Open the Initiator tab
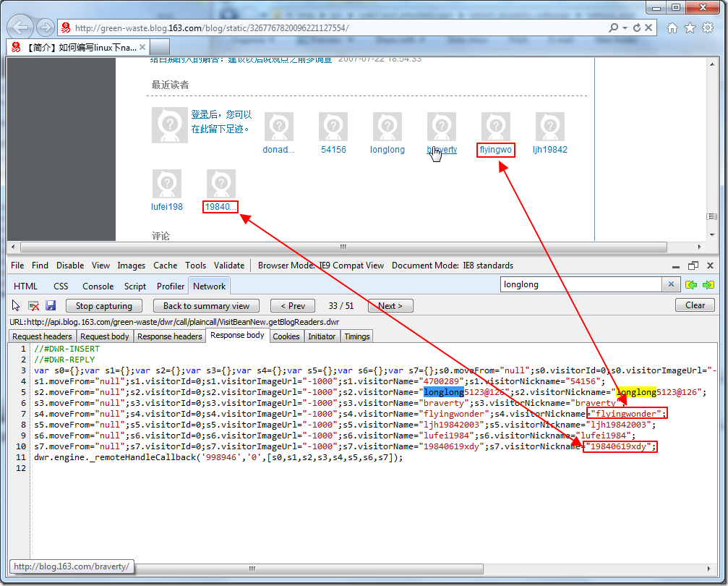This screenshot has height=586, width=728. 322,336
